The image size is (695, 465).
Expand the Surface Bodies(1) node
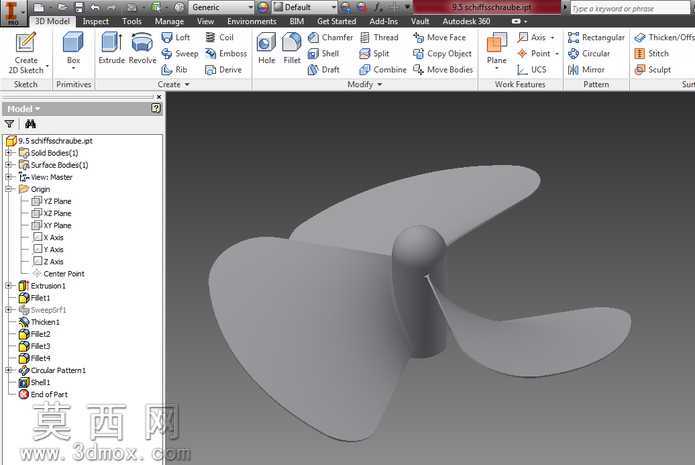coord(8,164)
